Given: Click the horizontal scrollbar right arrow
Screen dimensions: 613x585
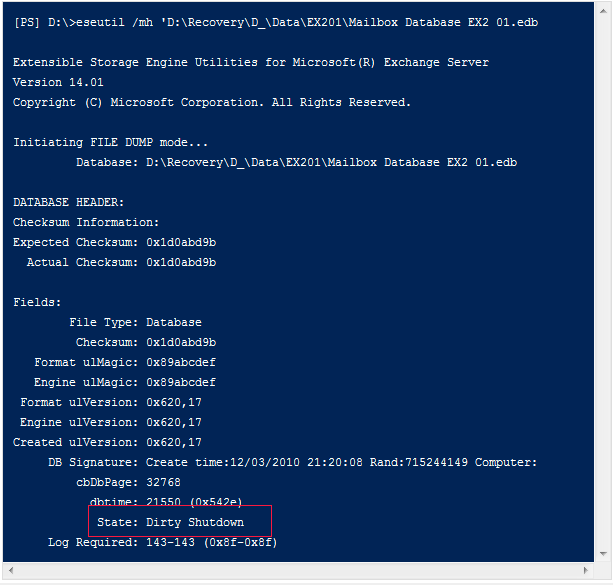Looking at the screenshot, I should pos(586,571).
